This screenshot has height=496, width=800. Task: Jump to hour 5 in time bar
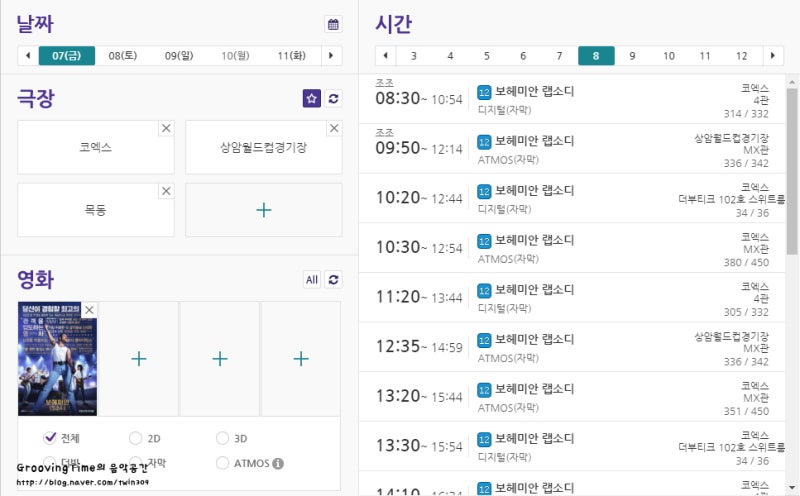coord(487,56)
